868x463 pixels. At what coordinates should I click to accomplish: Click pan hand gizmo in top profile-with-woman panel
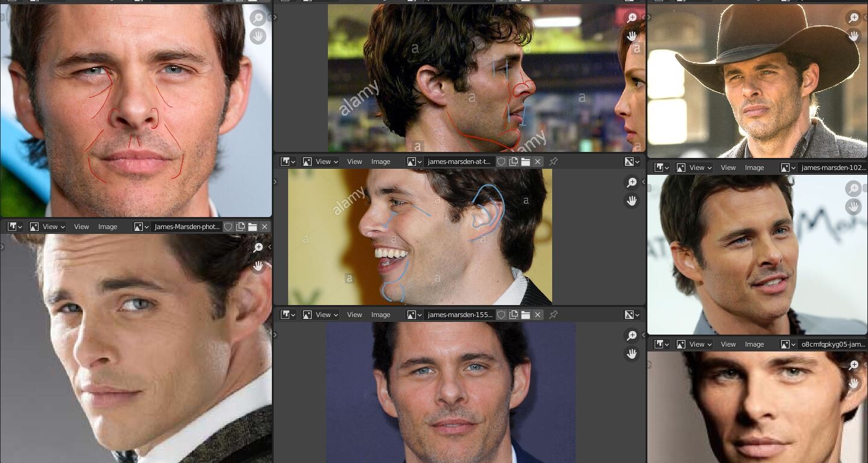(x=631, y=36)
